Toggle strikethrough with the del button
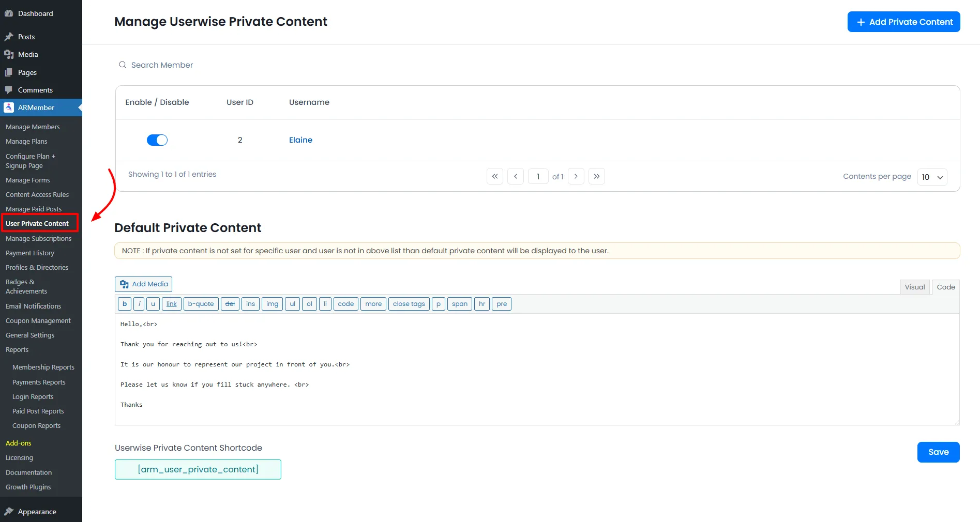This screenshot has width=980, height=522. (230, 304)
